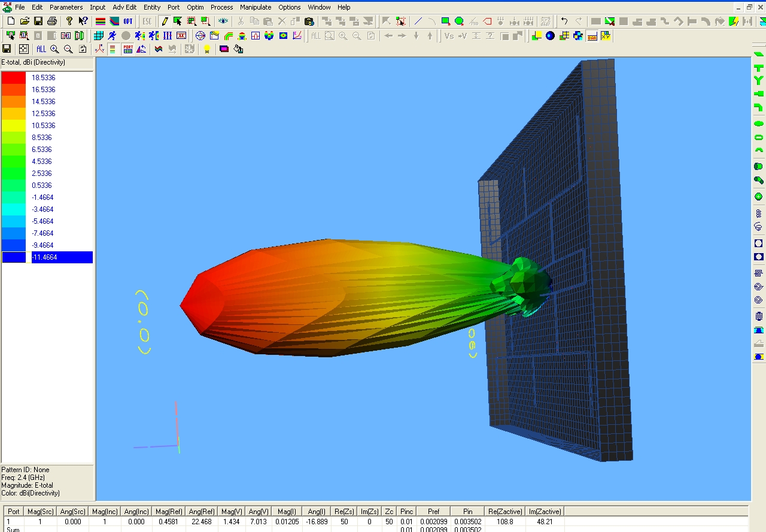Click the Re(Zactive) column header
This screenshot has width=766, height=532.
(x=506, y=511)
